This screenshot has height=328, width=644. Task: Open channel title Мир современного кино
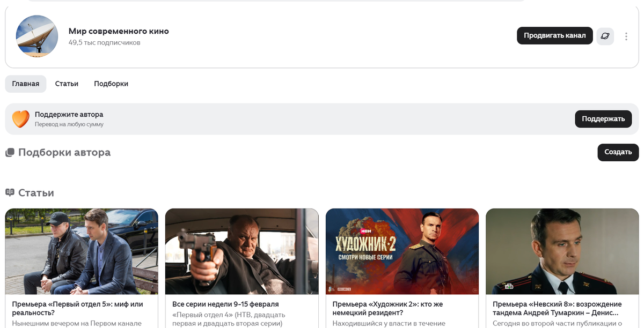click(119, 31)
